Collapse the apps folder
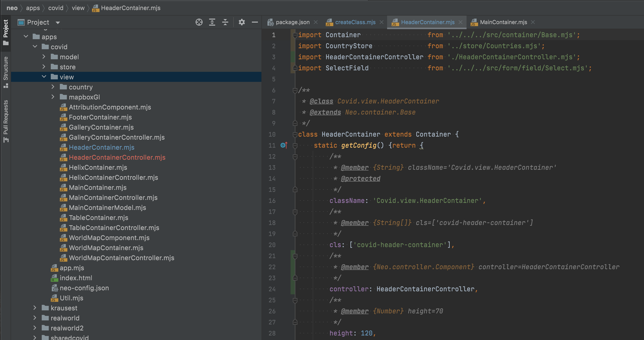This screenshot has width=644, height=340. click(x=26, y=37)
